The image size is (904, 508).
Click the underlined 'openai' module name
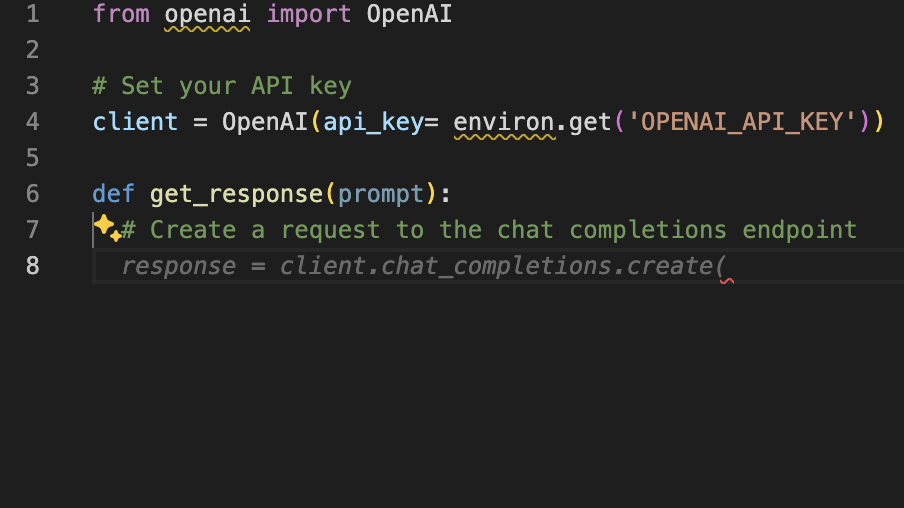[x=207, y=14]
